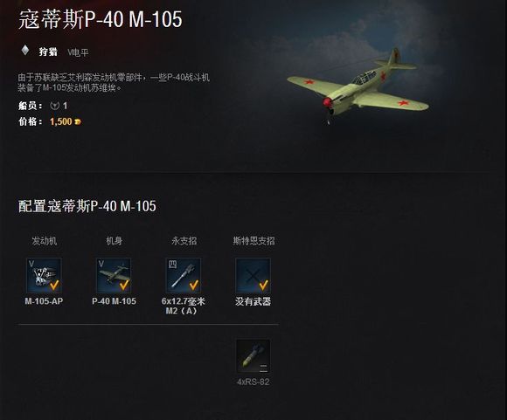The width and height of the screenshot is (507, 420).
Task: Select the M-105-AP engine icon
Action: click(44, 275)
